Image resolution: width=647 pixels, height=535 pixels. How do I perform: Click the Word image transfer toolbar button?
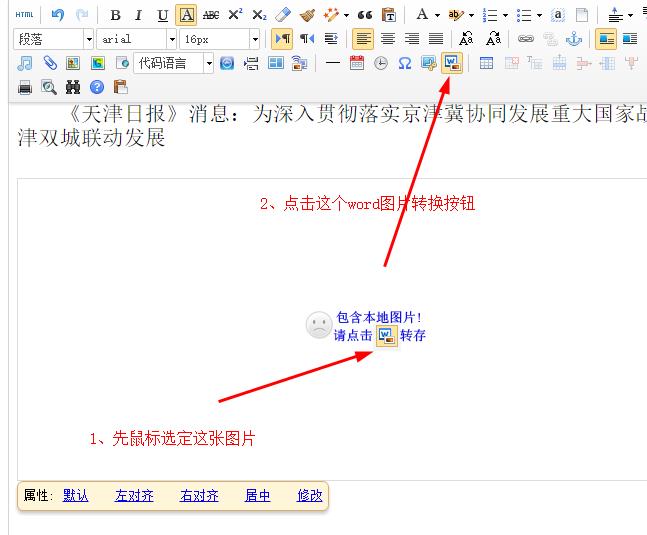(452, 63)
